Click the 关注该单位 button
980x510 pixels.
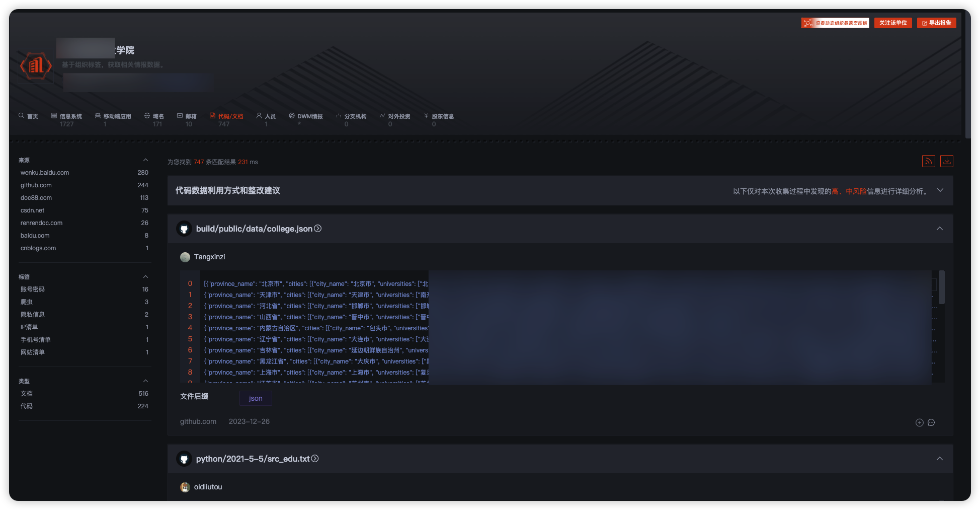click(x=892, y=23)
